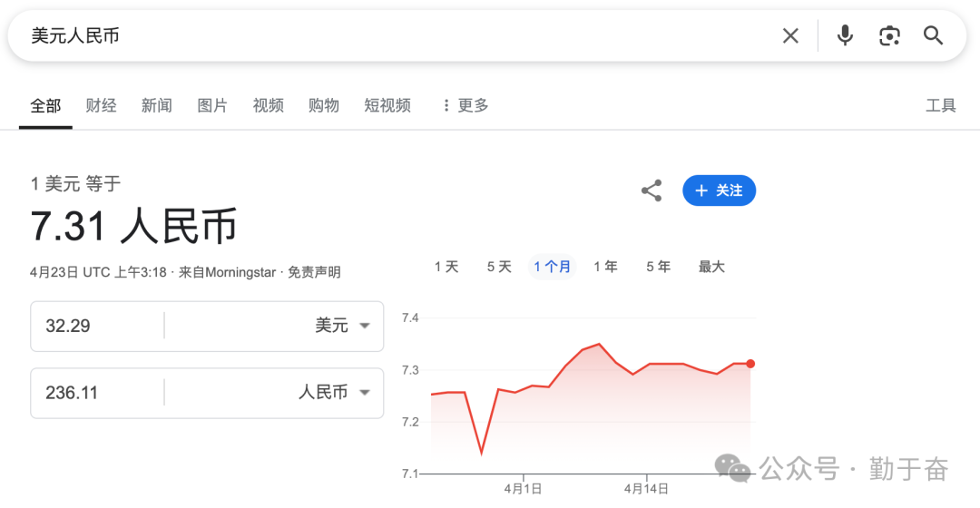This screenshot has width=980, height=508.
Task: Click the blue 关注 follow button
Action: click(719, 190)
